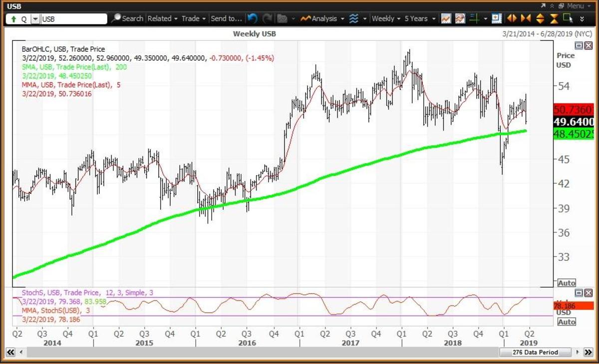Click the orange vertical expand arrows icon
The width and height of the screenshot is (599, 364).
coord(540,18)
